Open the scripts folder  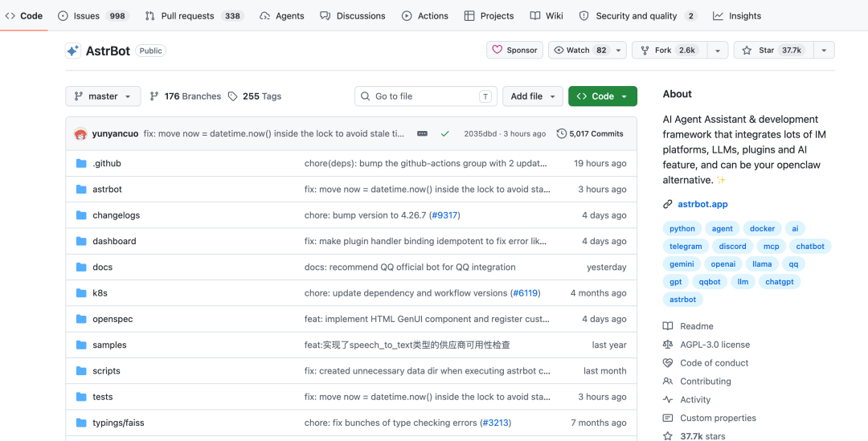click(106, 371)
